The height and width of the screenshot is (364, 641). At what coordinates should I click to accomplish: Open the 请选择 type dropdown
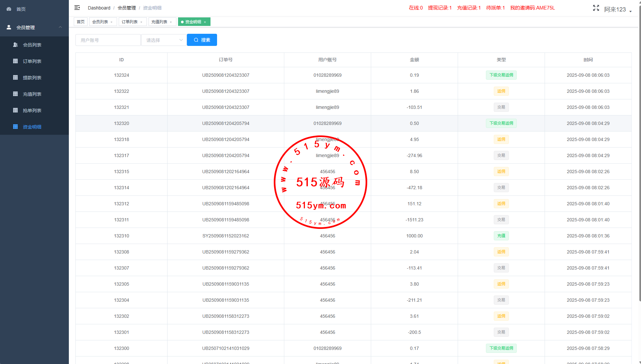tap(164, 40)
